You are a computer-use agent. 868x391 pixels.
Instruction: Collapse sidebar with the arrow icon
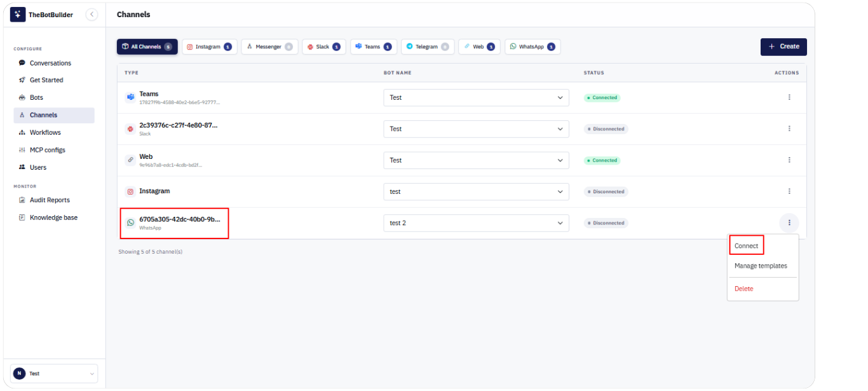(x=92, y=15)
